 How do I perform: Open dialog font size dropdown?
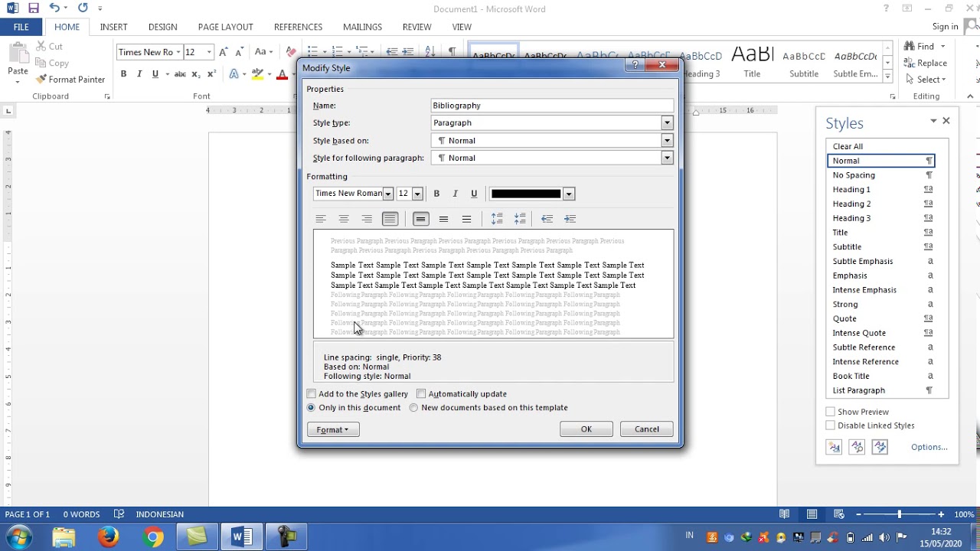[x=417, y=194]
